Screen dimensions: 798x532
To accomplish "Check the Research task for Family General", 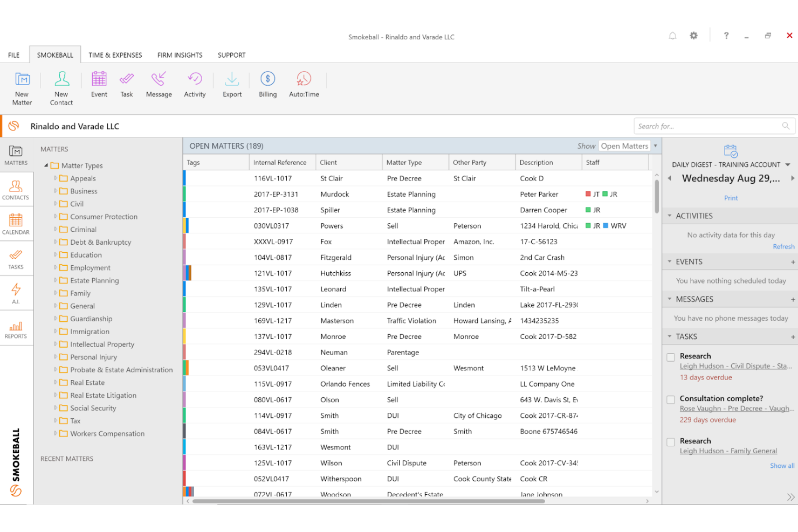I will [671, 442].
